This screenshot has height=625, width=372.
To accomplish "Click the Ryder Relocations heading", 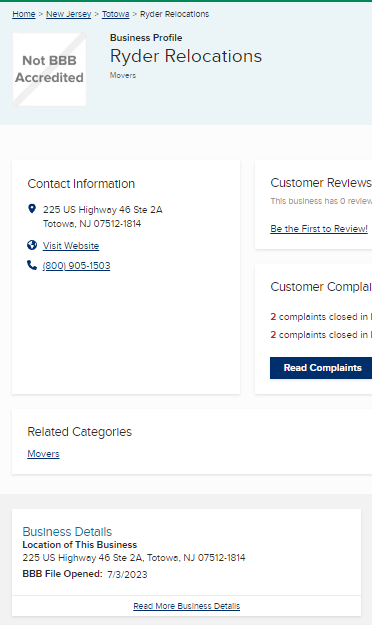I will tap(186, 56).
